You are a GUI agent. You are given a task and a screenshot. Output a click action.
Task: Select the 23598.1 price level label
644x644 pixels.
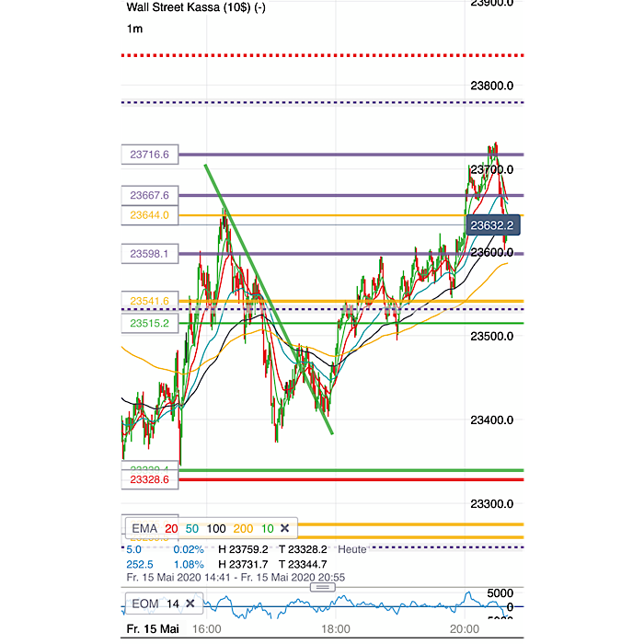(150, 253)
